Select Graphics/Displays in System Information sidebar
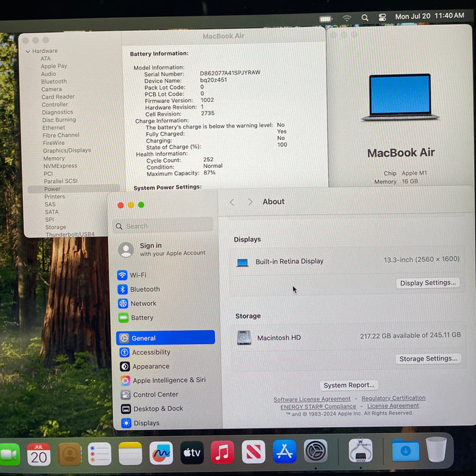This screenshot has height=476, width=476. [x=67, y=150]
